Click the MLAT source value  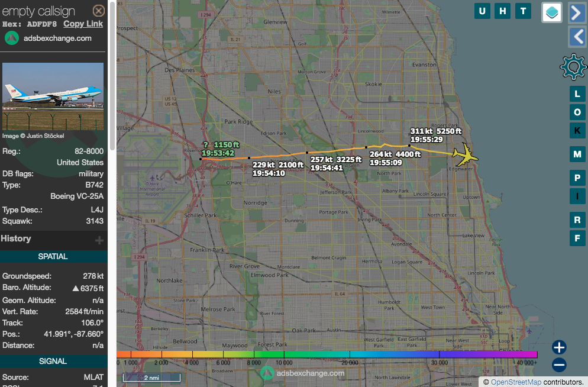[93, 378]
